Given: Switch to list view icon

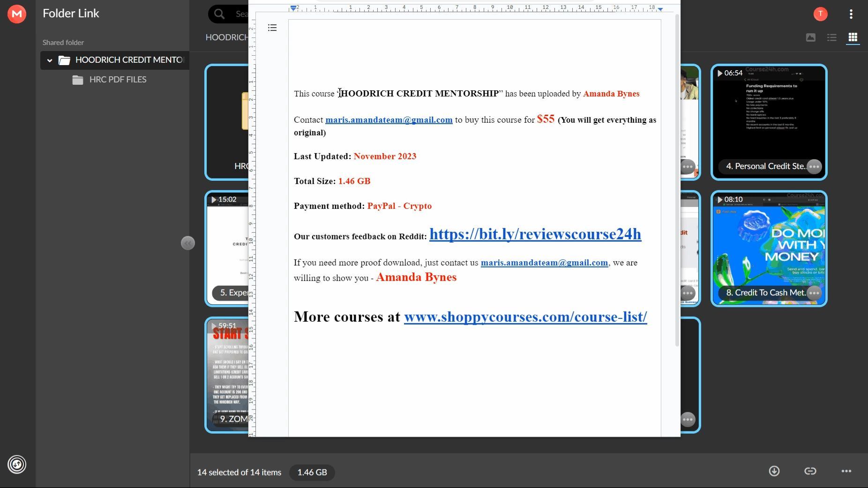Looking at the screenshot, I should pos(831,37).
